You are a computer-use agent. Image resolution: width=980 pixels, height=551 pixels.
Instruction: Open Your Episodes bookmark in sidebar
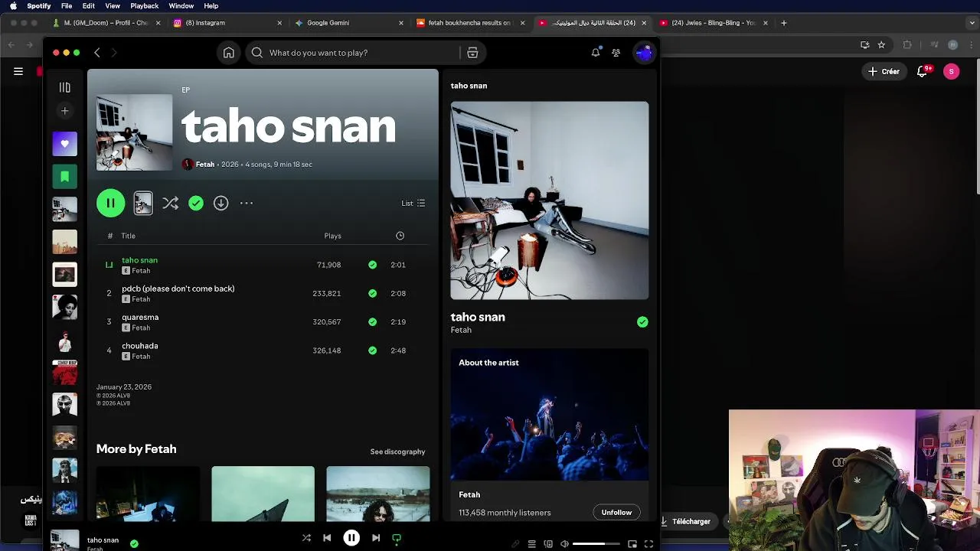pyautogui.click(x=65, y=177)
